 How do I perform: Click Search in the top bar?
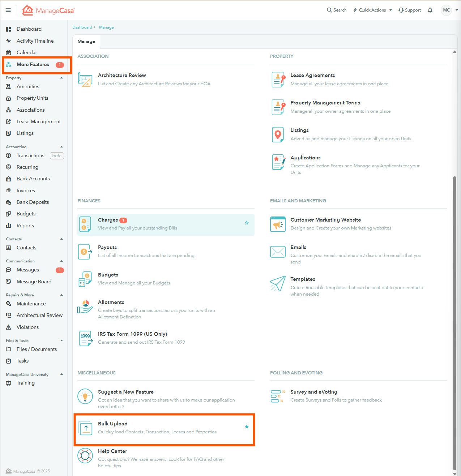337,10
